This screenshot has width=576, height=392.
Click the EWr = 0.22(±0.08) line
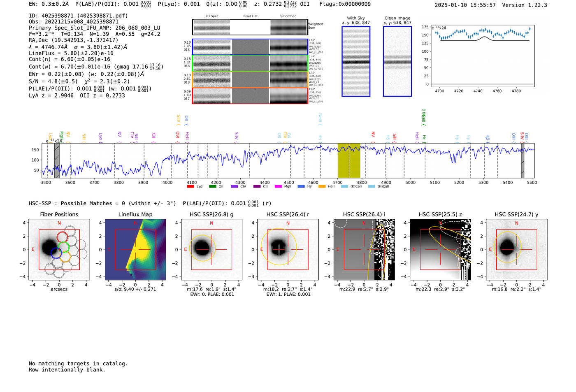(86, 74)
